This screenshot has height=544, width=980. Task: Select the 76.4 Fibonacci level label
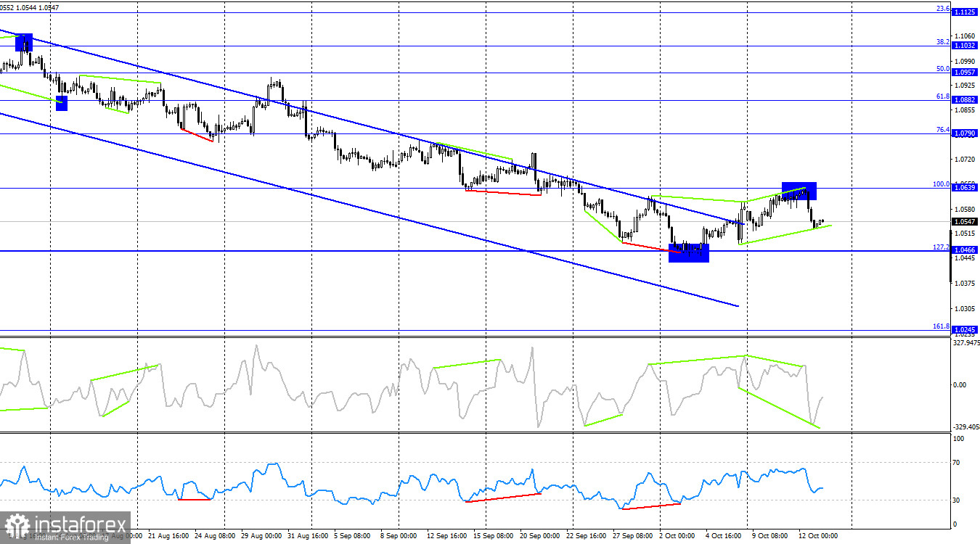tap(943, 130)
